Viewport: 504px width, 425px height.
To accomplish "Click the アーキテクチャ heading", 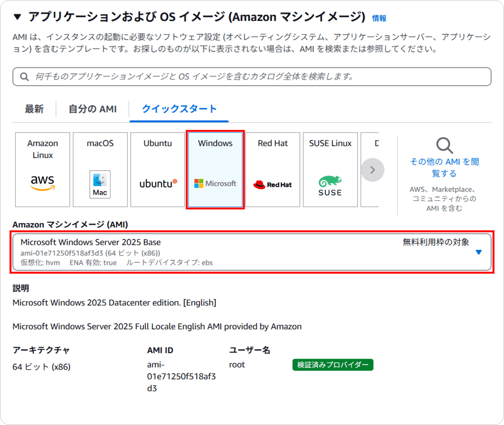I will [41, 350].
